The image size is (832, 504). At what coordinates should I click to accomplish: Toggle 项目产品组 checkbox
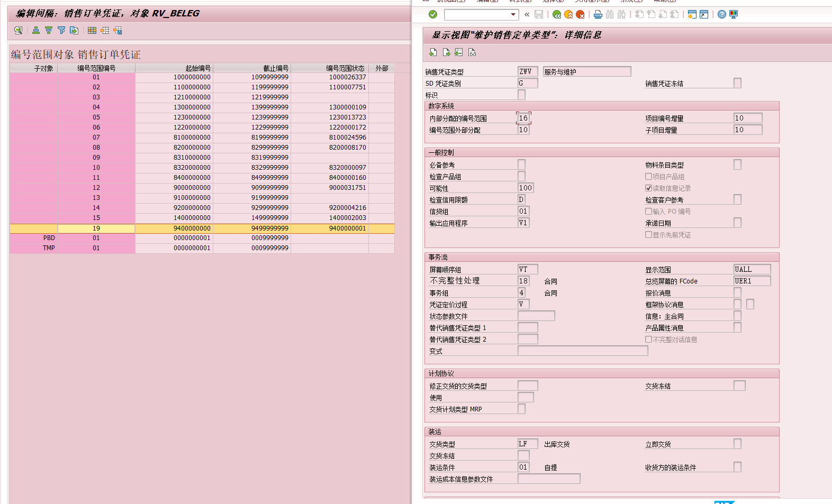(x=648, y=177)
